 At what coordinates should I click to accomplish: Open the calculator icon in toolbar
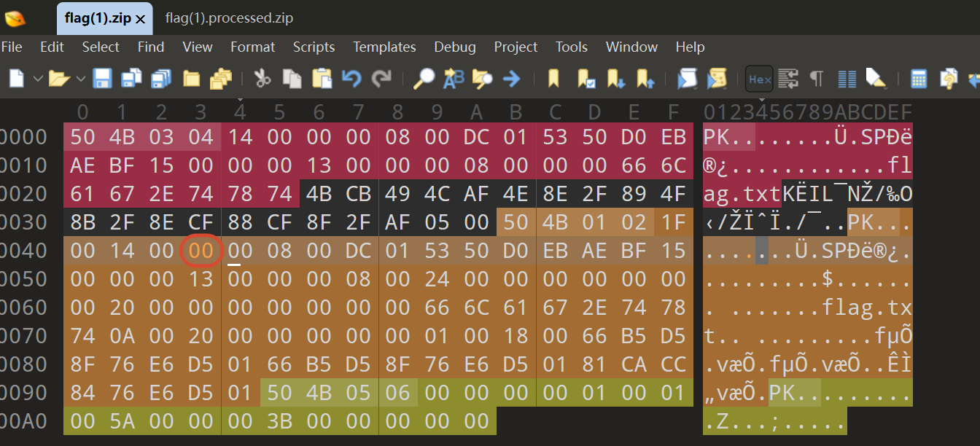(919, 78)
